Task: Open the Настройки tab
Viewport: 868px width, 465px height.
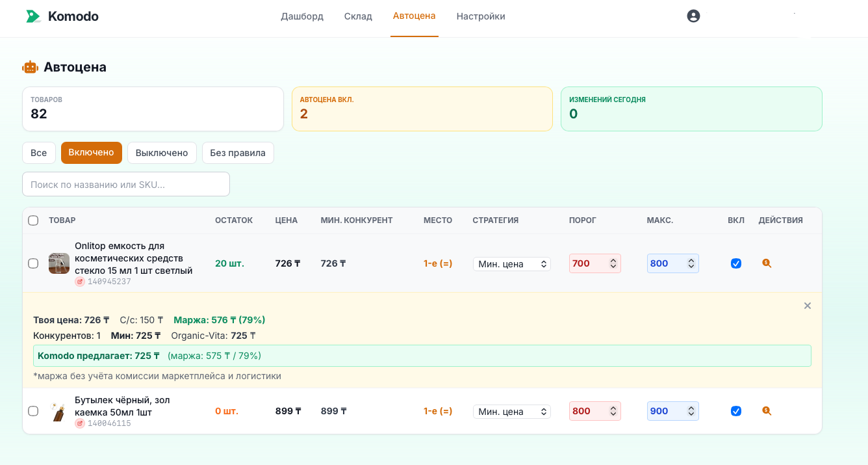Action: click(x=481, y=16)
